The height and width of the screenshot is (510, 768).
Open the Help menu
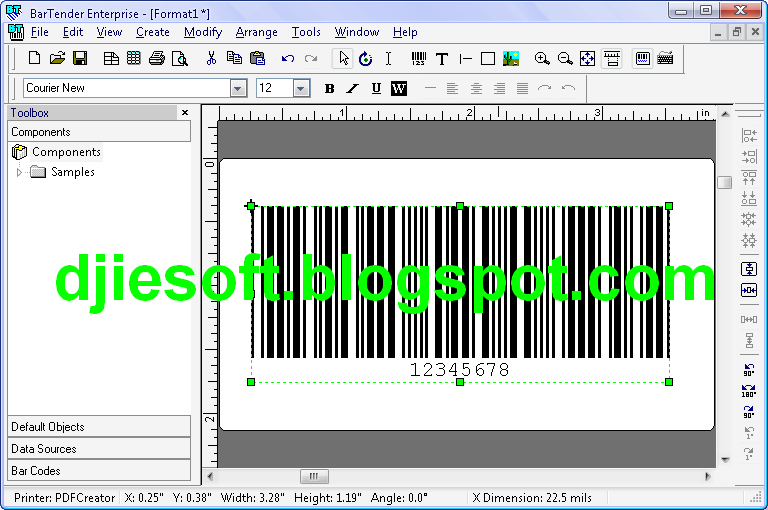coord(405,32)
